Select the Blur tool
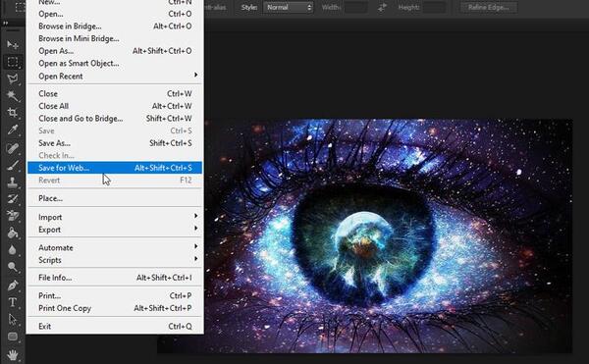Image resolution: width=589 pixels, height=364 pixels. (13, 249)
